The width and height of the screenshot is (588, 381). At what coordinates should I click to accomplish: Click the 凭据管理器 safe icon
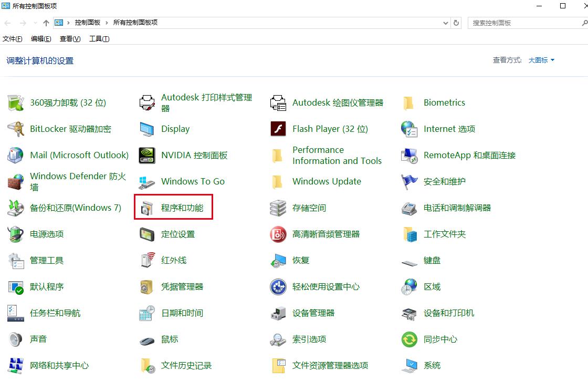coord(147,287)
